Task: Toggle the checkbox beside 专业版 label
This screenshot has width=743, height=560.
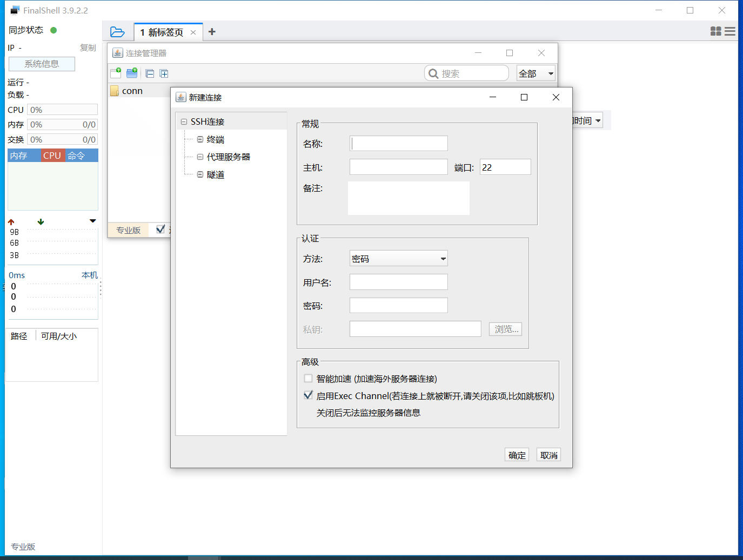Action: (160, 229)
